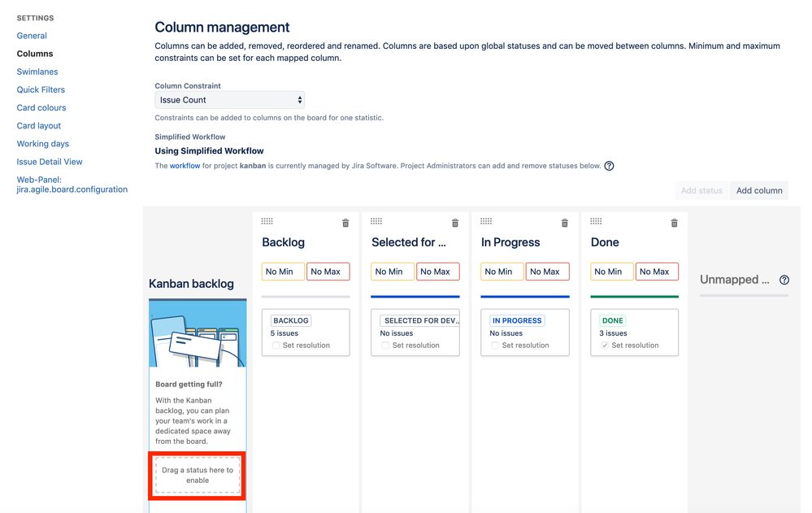812x513 pixels.
Task: Set In Progress column No Min constraint
Action: (502, 272)
